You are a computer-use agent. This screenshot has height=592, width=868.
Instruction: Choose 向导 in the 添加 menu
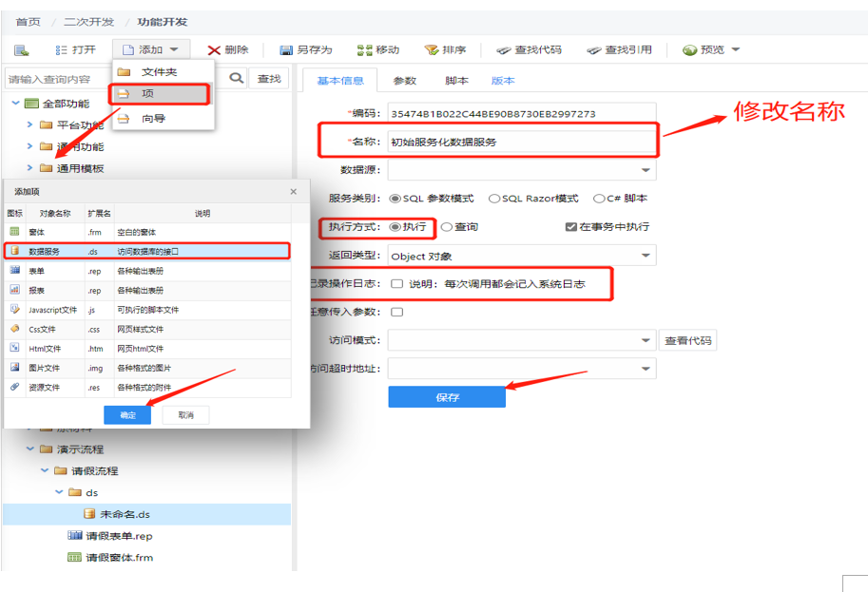click(x=163, y=118)
